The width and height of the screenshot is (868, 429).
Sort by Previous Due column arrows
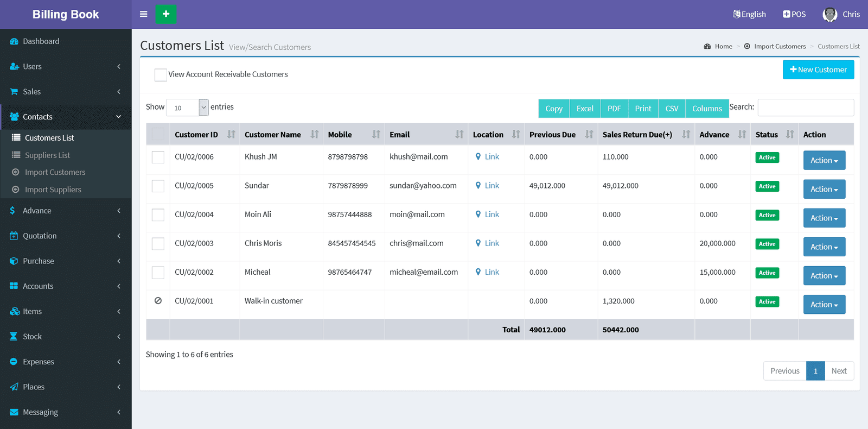(x=589, y=135)
